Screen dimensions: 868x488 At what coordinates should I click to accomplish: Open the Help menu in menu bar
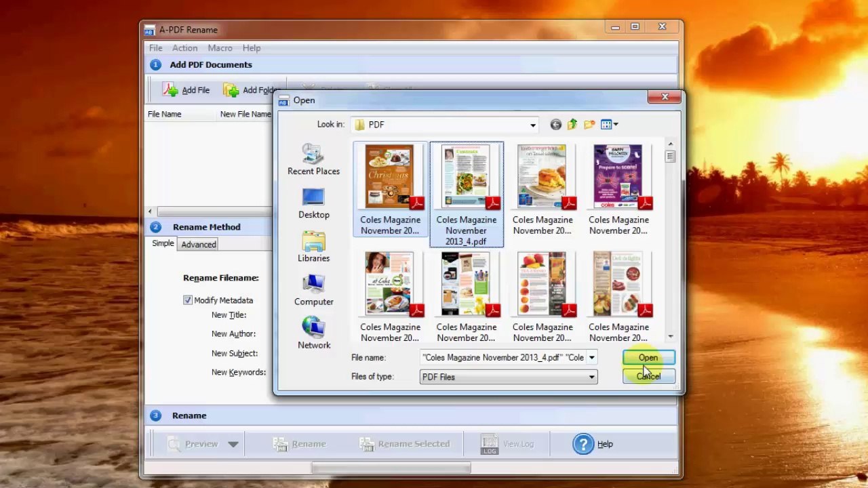[252, 48]
